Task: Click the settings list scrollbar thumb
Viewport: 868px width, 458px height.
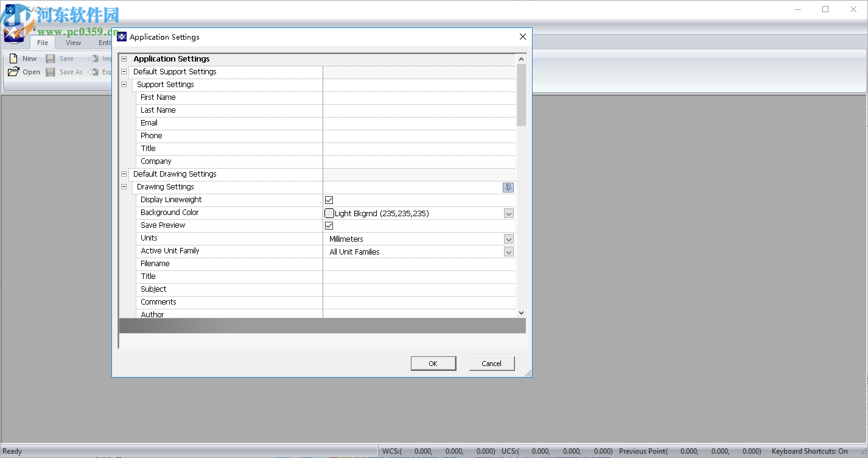Action: click(x=521, y=95)
